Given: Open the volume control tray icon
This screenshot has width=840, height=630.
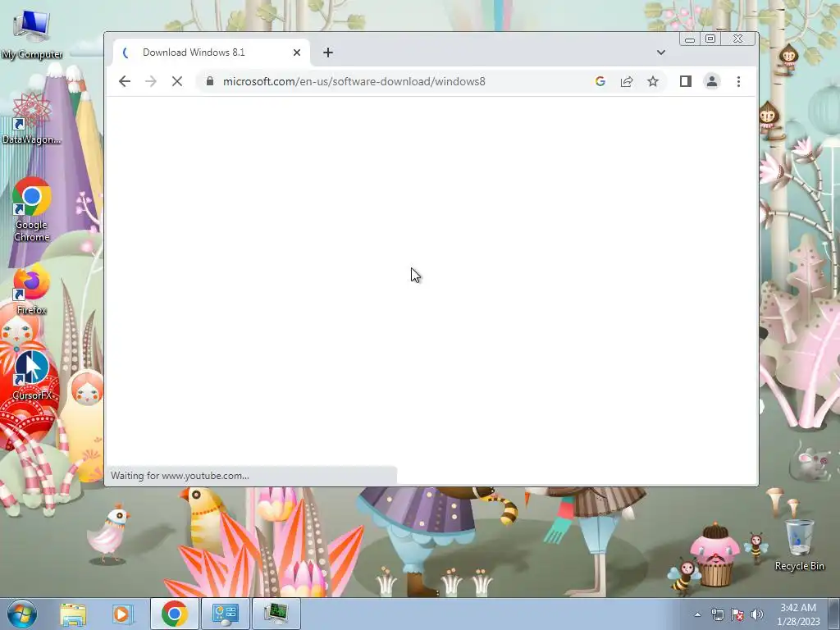Looking at the screenshot, I should pos(757,614).
